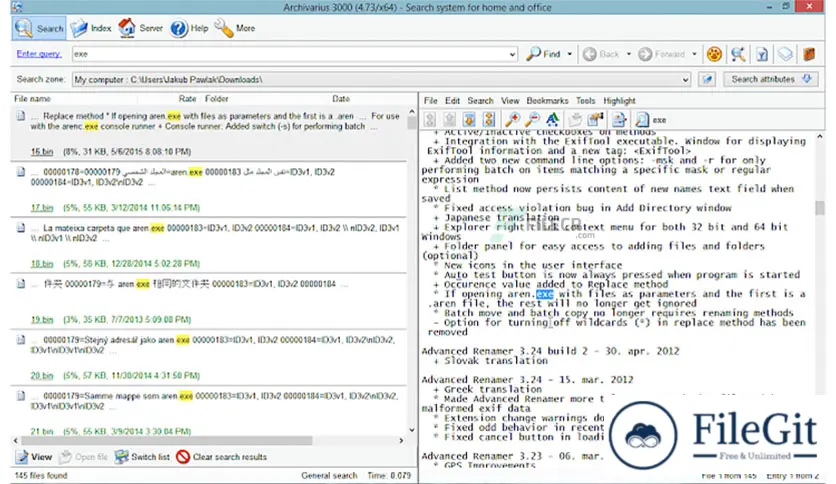Click the Switch list button
Viewport: 836px width, 484px height.
[142, 457]
